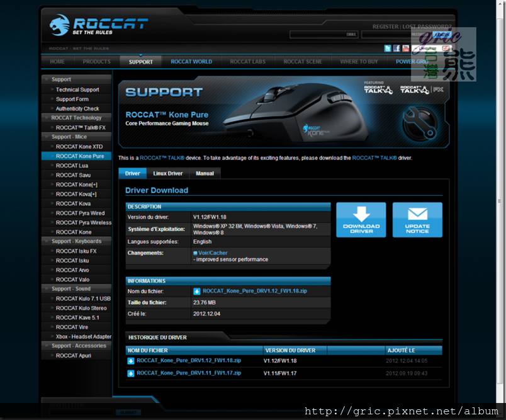Click the download icon beside Nom du fichier
This screenshot has width=506, height=420.
point(196,292)
